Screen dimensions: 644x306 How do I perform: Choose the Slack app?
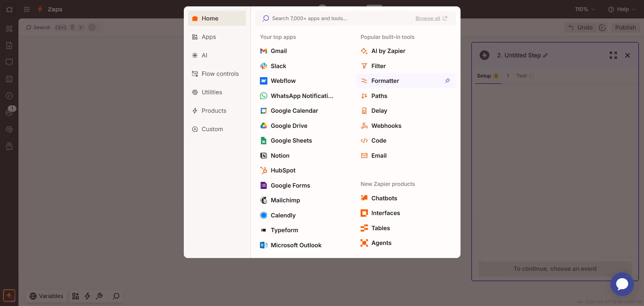click(x=273, y=66)
